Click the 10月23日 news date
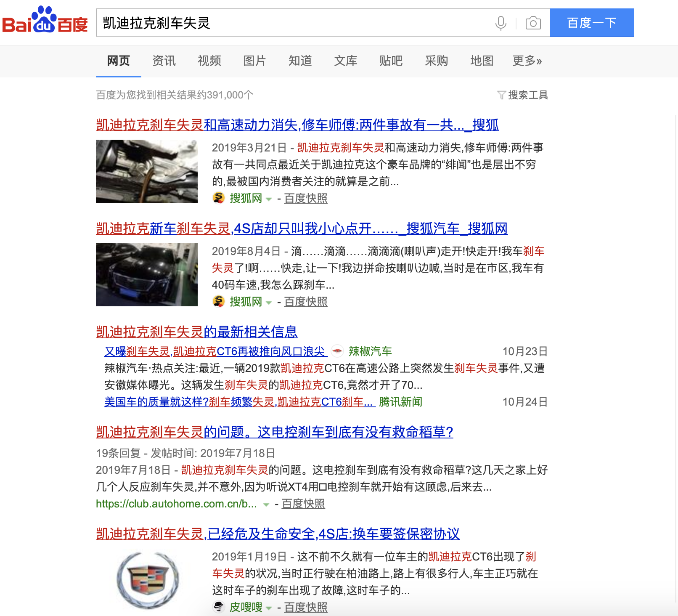Image resolution: width=678 pixels, height=616 pixels. (x=525, y=351)
